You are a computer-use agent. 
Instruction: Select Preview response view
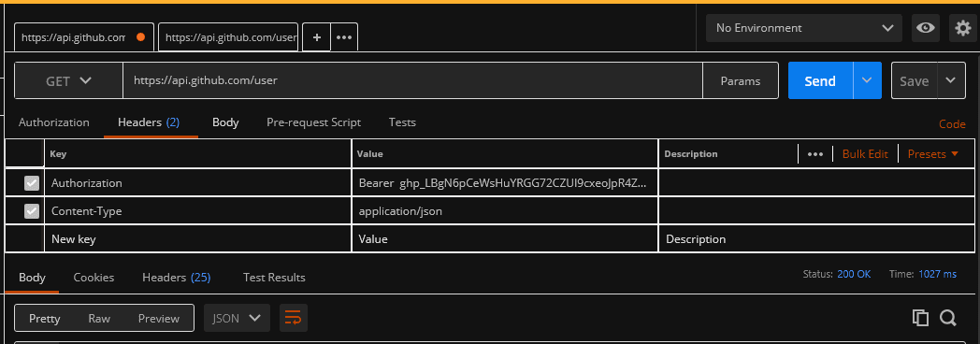[x=159, y=319]
